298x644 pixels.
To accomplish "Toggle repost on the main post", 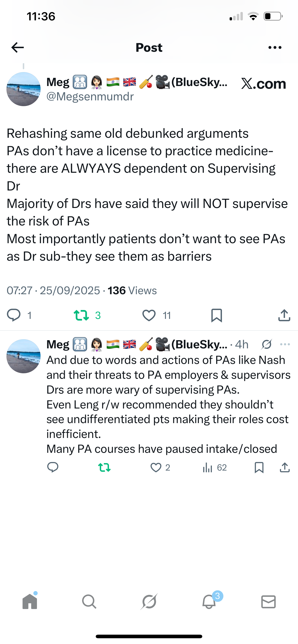I will click(x=81, y=315).
